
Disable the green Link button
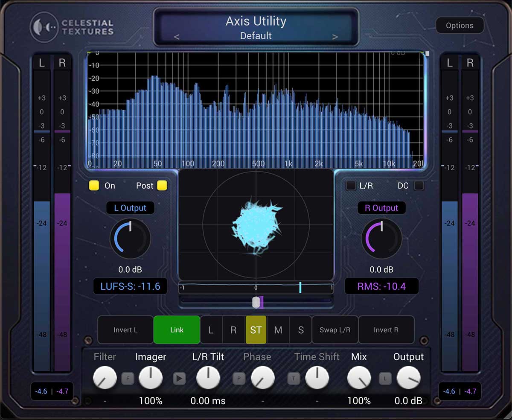pos(177,330)
